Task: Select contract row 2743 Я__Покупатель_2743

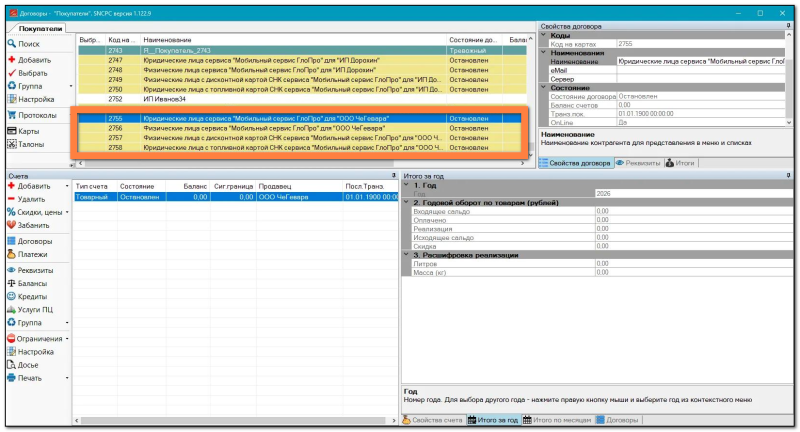Action: point(302,50)
